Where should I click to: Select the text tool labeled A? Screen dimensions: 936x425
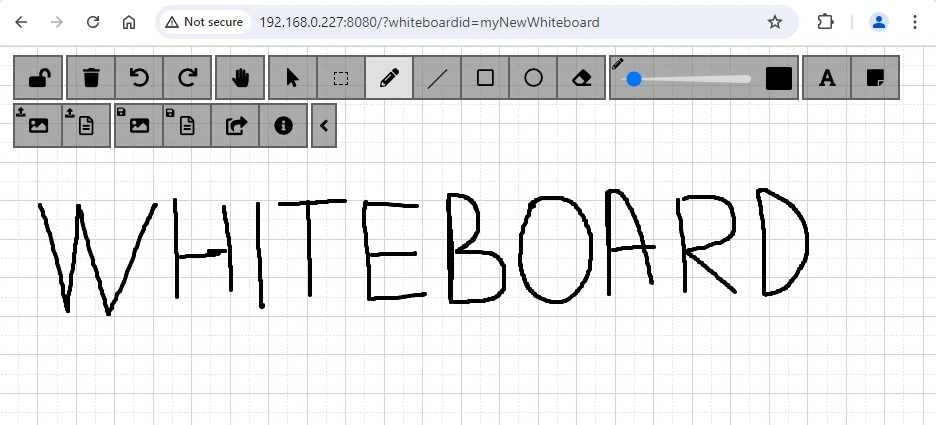click(x=827, y=77)
